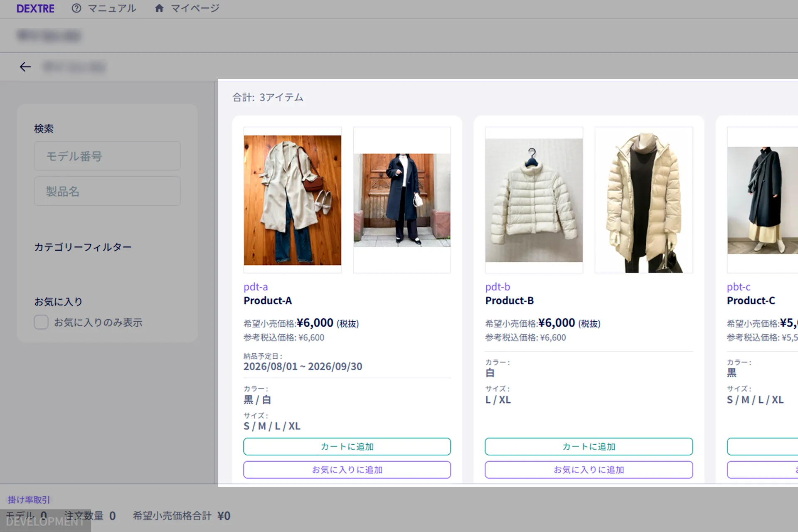Add Product-B to cart with カートに追加
The height and width of the screenshot is (532, 798).
pyautogui.click(x=589, y=446)
